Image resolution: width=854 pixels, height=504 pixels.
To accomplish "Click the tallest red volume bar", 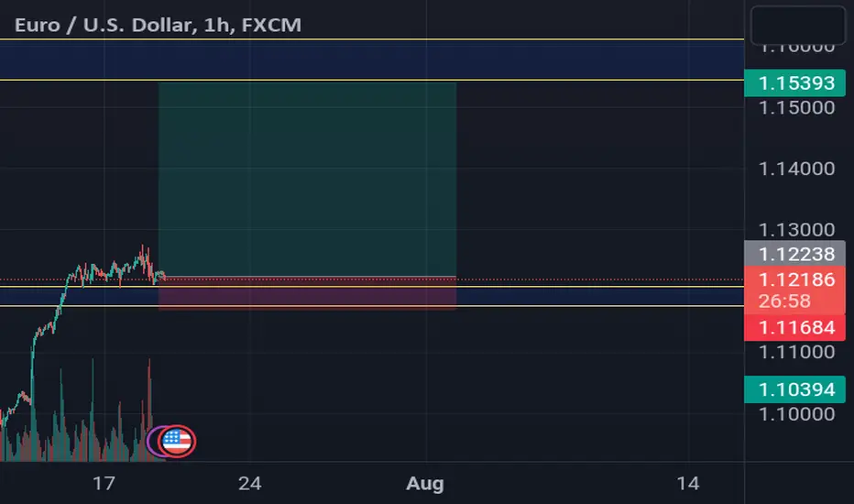I will (149, 410).
